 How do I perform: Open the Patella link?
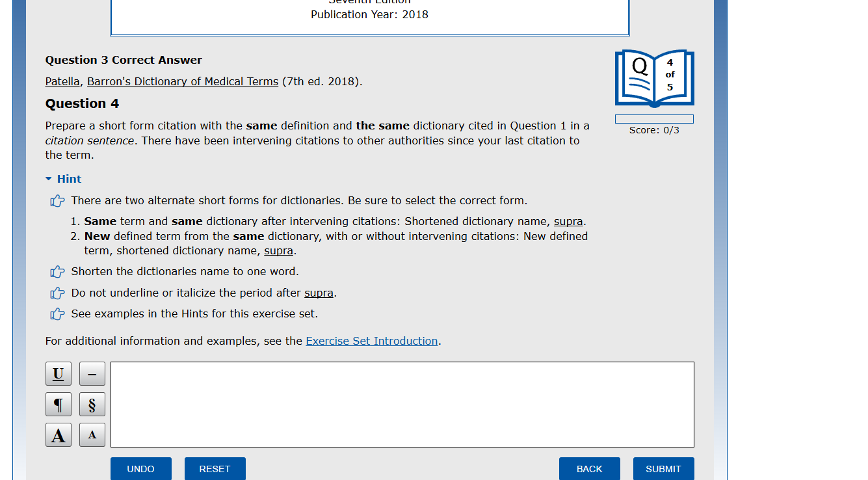tap(62, 81)
